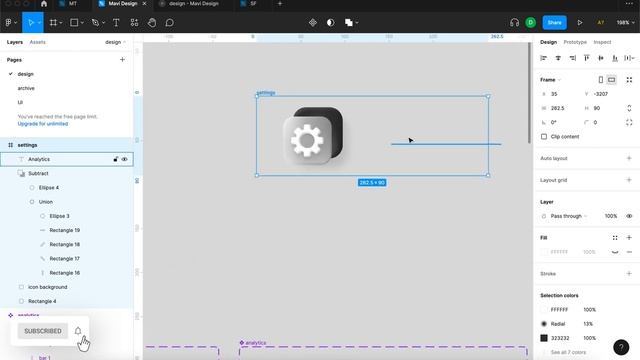This screenshot has height=360, width=640.
Task: Add Auto layout with plus button
Action: point(629,158)
